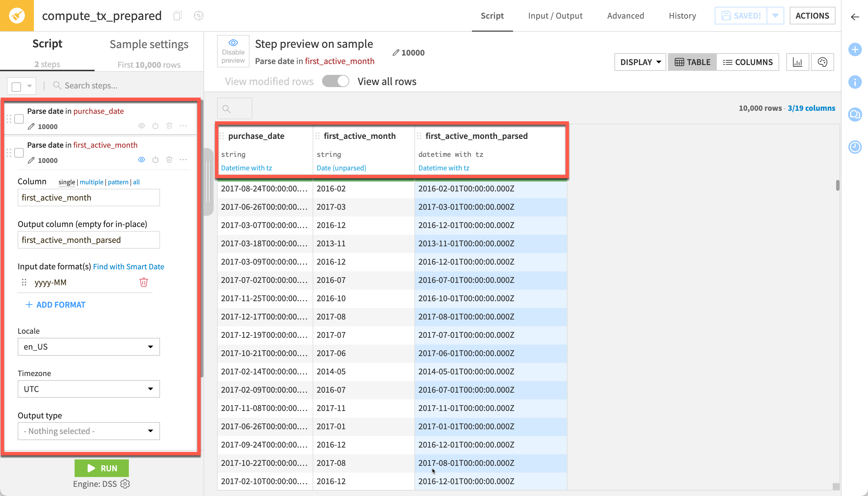
Task: Open discussions via the chat bubble icon
Action: [x=855, y=115]
